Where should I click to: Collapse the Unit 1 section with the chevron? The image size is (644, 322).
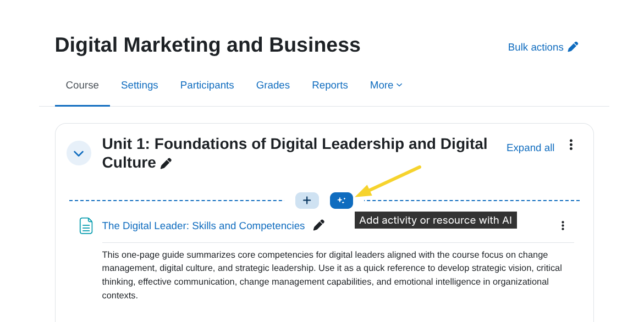[x=79, y=153]
